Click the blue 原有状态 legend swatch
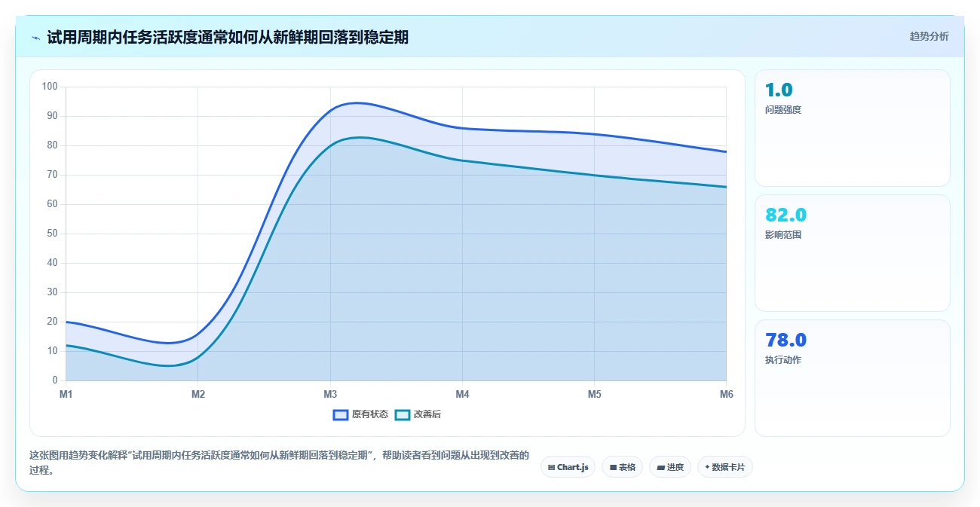980x507 pixels. click(x=340, y=414)
